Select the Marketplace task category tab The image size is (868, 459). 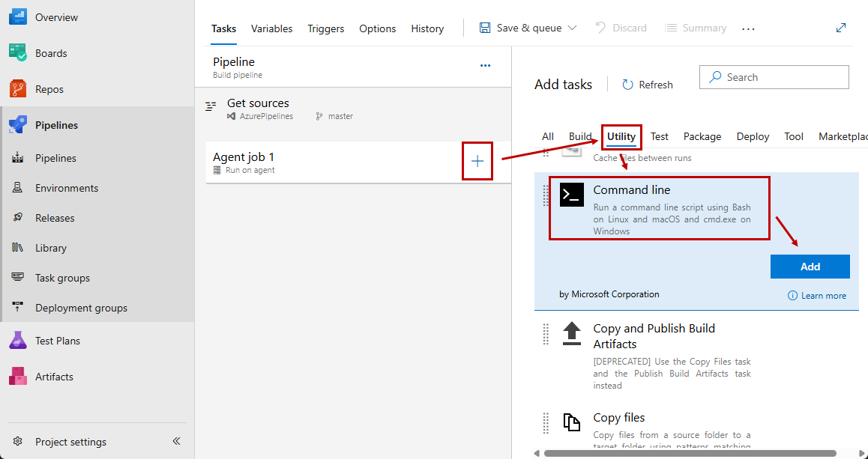843,136
